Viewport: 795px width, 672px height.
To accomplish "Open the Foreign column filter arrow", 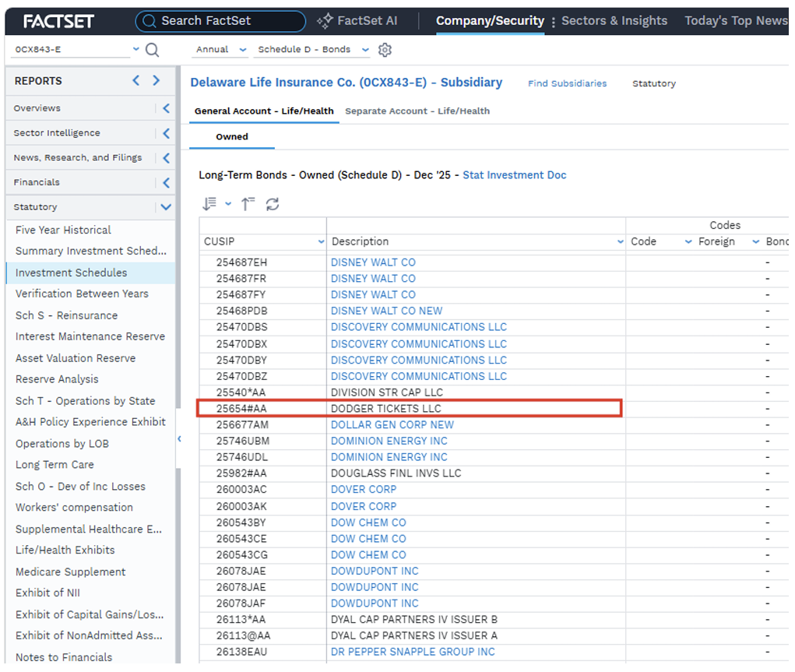I will (755, 241).
